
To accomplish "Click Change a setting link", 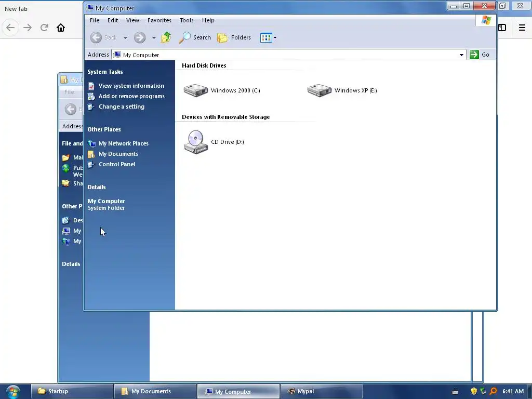I will (x=122, y=107).
